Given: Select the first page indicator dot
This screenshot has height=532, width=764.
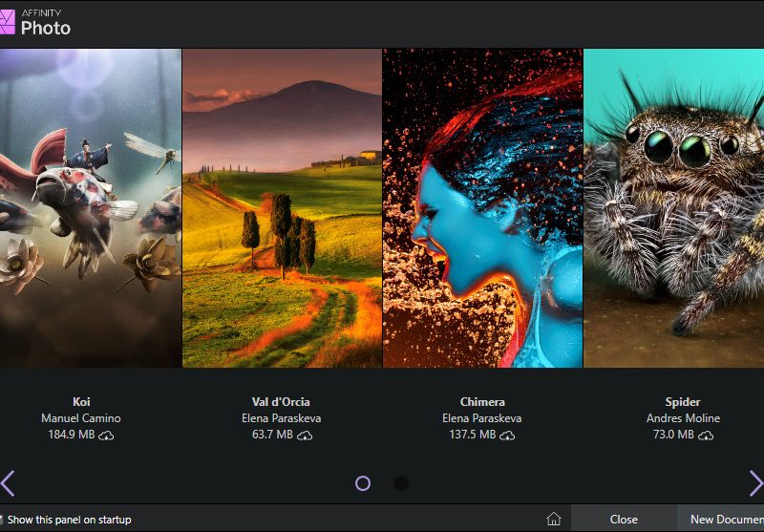Looking at the screenshot, I should [363, 483].
